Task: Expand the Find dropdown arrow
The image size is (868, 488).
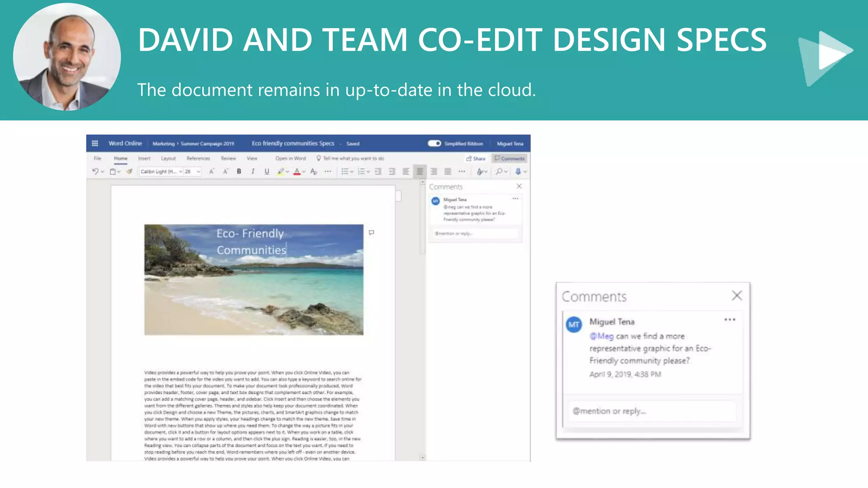Action: [506, 172]
